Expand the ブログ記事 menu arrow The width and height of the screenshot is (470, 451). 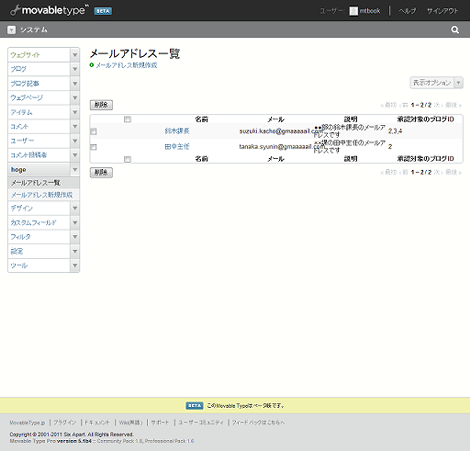(x=75, y=83)
